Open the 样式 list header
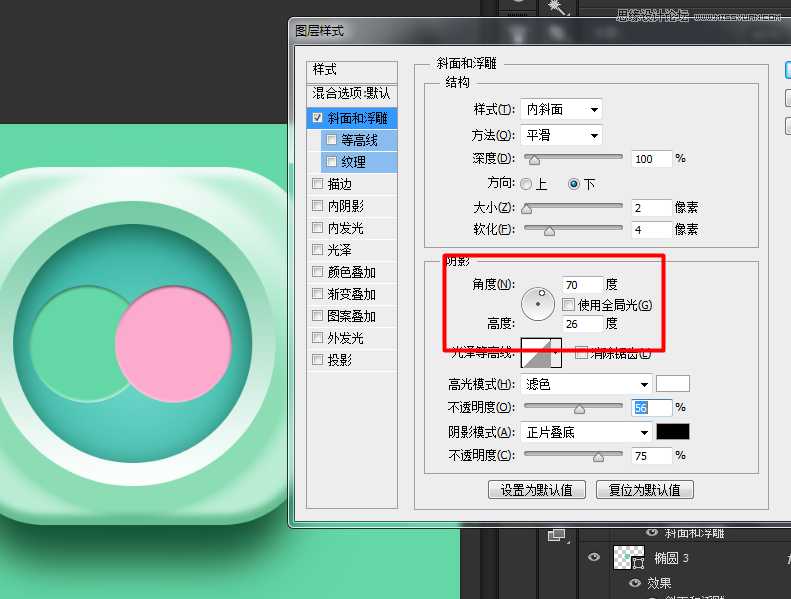The image size is (791, 599). click(x=352, y=70)
